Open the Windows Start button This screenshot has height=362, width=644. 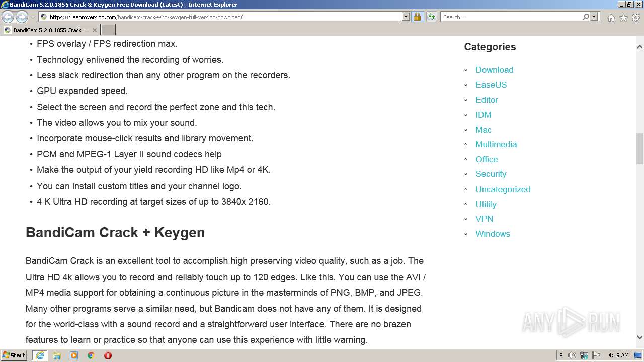pyautogui.click(x=14, y=355)
